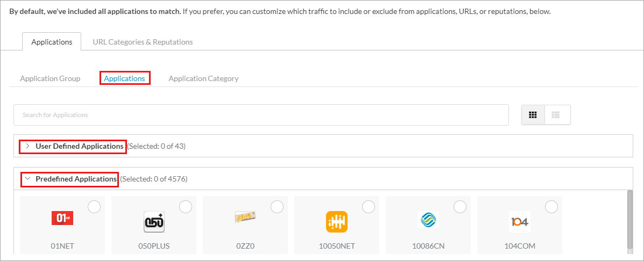
Task: Select the 01NET radio button
Action: point(94,207)
